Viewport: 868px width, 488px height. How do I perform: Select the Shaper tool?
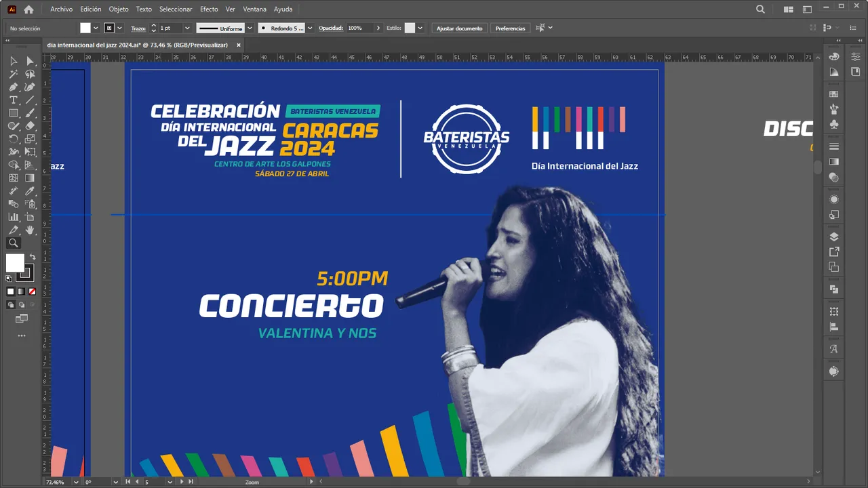pyautogui.click(x=14, y=126)
